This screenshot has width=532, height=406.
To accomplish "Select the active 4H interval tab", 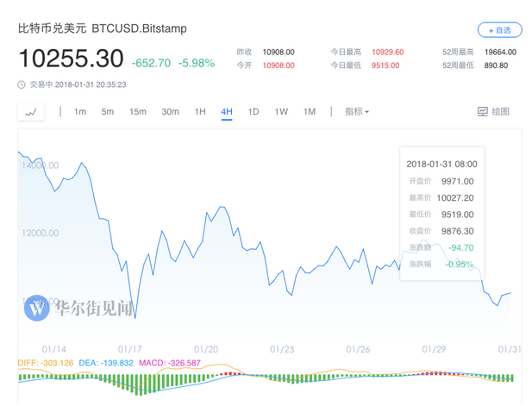I will [227, 111].
